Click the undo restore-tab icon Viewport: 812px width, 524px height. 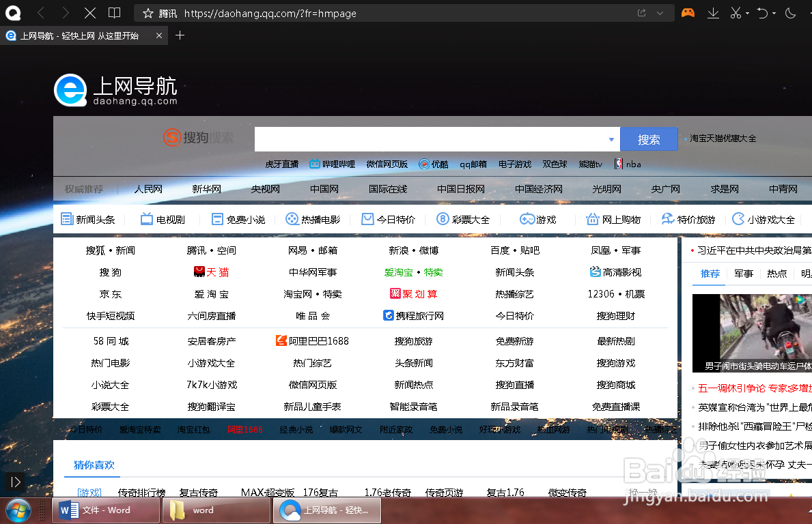pos(762,14)
